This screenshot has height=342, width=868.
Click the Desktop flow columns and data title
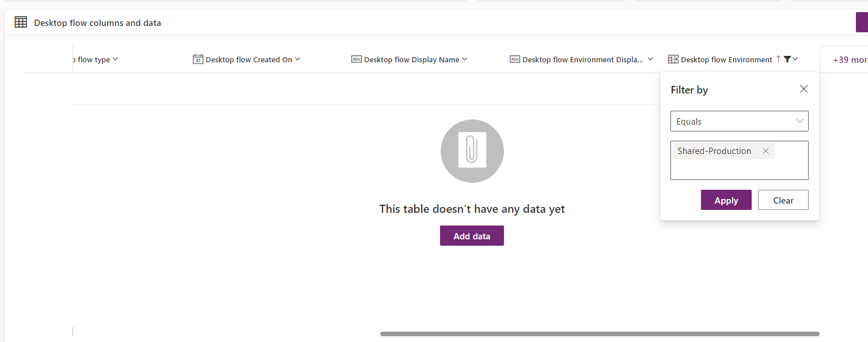click(97, 23)
